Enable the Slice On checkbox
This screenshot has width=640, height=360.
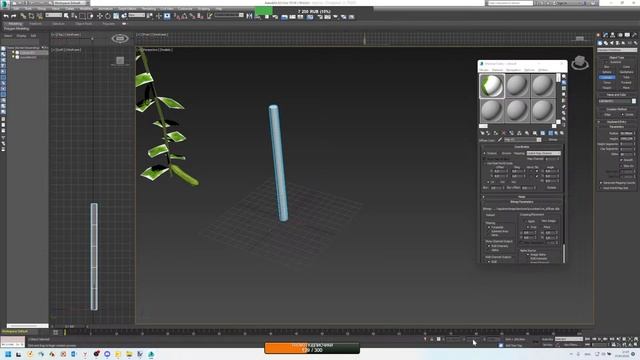point(622,166)
